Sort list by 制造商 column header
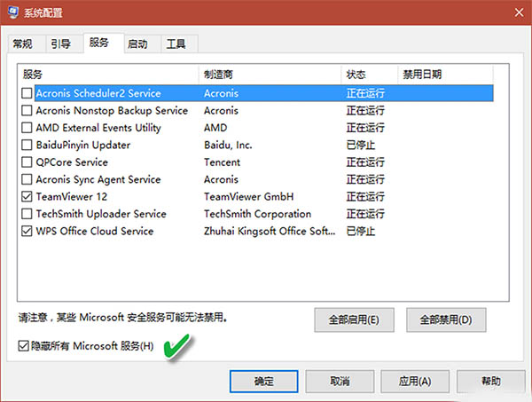The image size is (532, 402). (270, 75)
